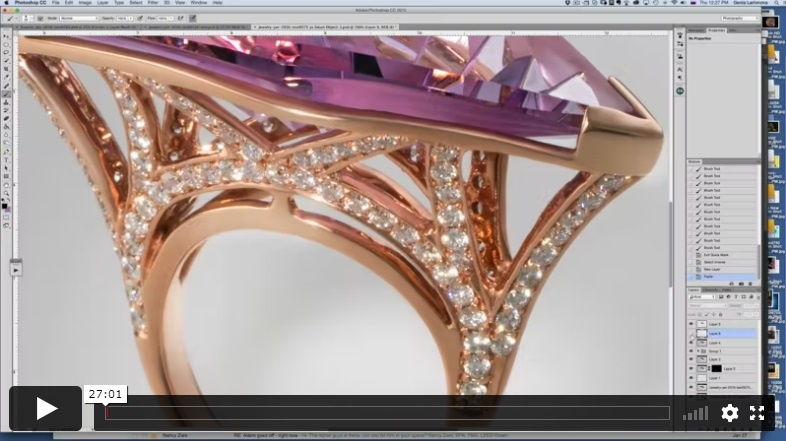
Task: Click the type layer filter icon in Layers
Action: 736,297
